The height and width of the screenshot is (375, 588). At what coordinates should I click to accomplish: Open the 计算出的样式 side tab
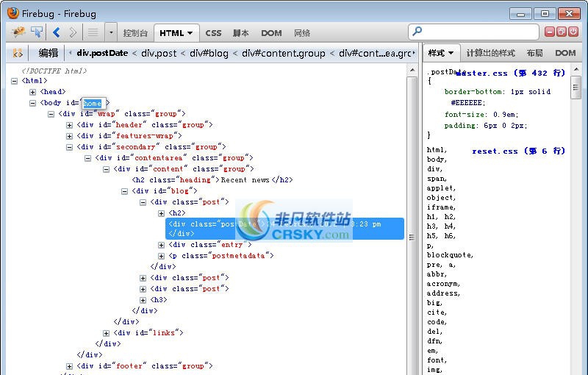pos(490,53)
